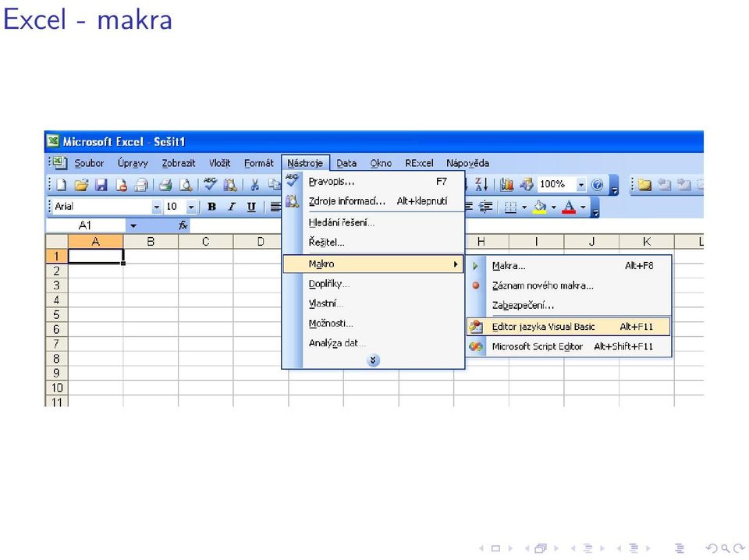This screenshot has height=560, width=749.
Task: Launch Microsoft Script Editor
Action: click(x=569, y=346)
